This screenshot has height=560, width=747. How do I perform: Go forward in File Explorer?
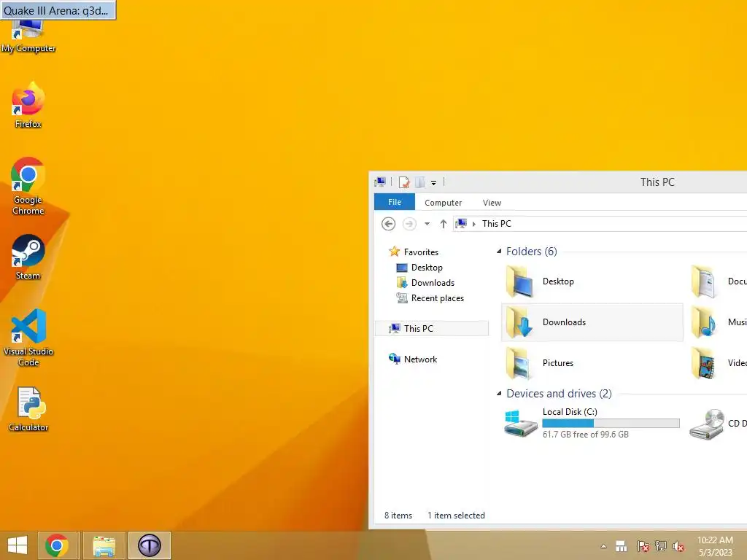point(409,224)
